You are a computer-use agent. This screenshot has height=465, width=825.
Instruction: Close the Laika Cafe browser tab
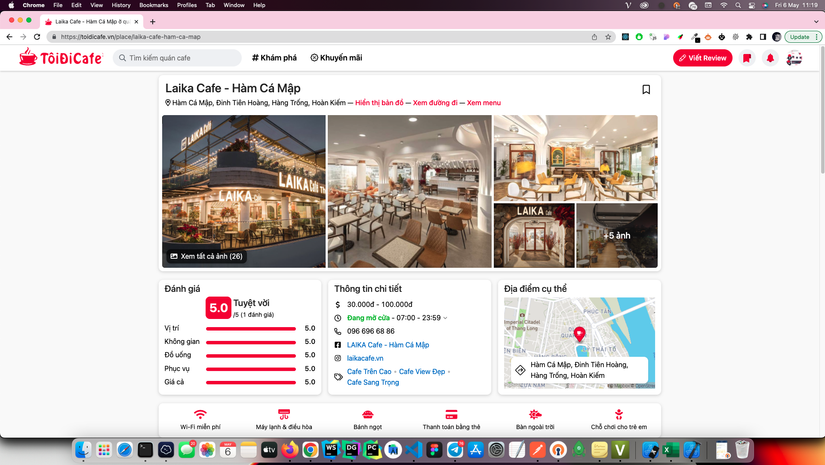136,22
